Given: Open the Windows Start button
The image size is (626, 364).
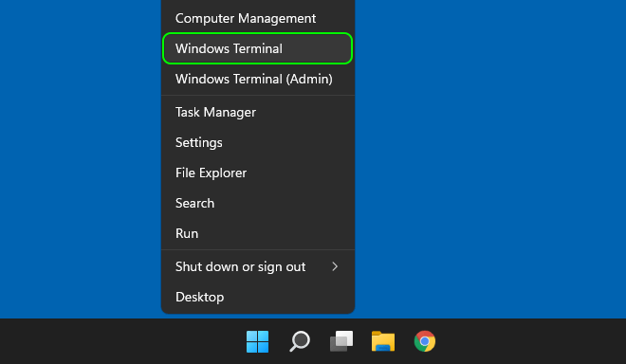Looking at the screenshot, I should coord(257,341).
